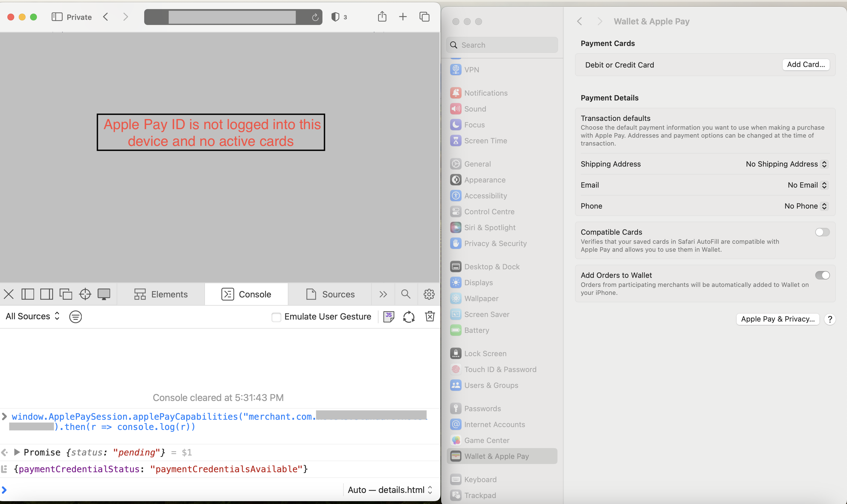The width and height of the screenshot is (847, 504).
Task: Open Auto — details.html context selector
Action: 389,490
